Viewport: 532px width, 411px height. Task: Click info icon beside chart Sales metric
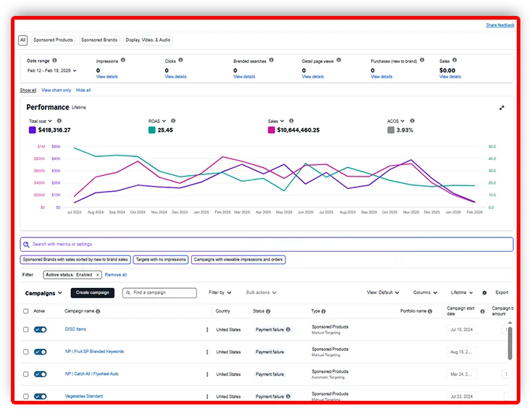[x=292, y=121]
